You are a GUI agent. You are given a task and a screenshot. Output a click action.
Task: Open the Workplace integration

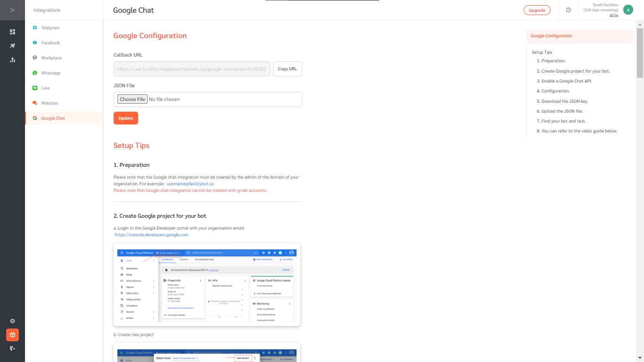pyautogui.click(x=50, y=58)
